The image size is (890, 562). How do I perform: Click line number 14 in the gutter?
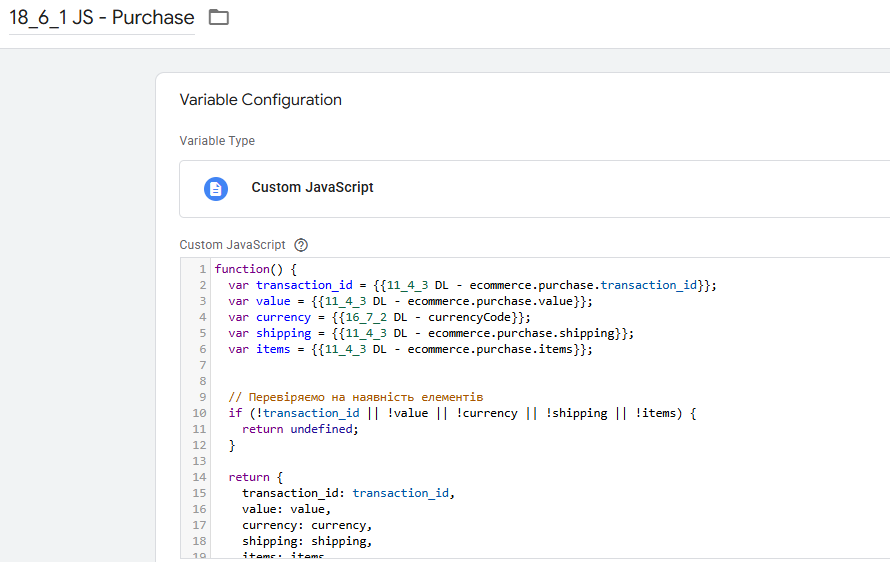(200, 477)
